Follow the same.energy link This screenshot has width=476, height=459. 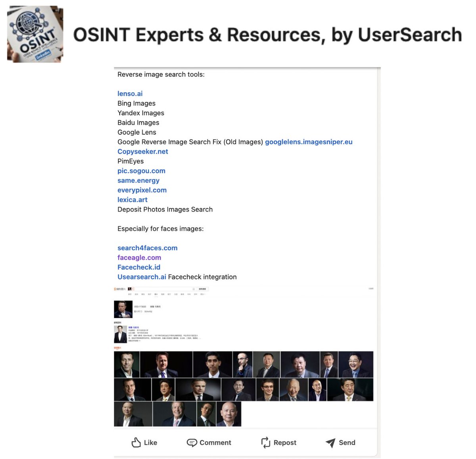[138, 181]
